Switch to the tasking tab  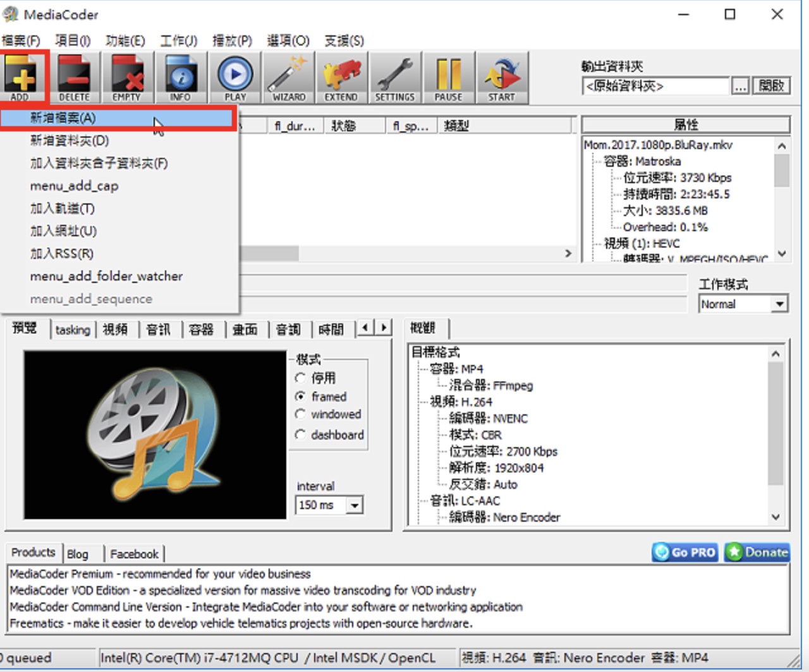73,329
